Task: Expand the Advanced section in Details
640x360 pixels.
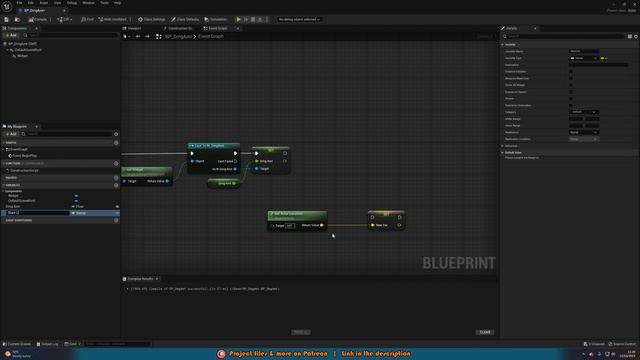Action: tap(503, 146)
